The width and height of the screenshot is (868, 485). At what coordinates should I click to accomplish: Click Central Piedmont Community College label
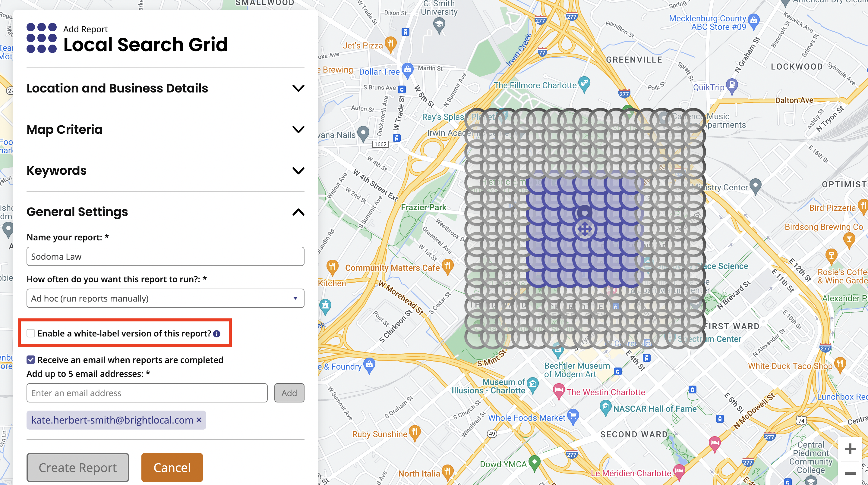tap(811, 457)
